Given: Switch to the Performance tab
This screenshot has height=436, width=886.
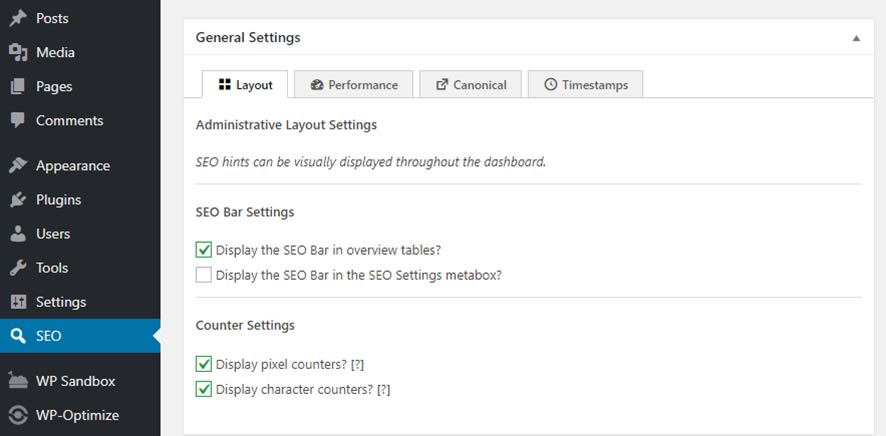Looking at the screenshot, I should point(354,85).
